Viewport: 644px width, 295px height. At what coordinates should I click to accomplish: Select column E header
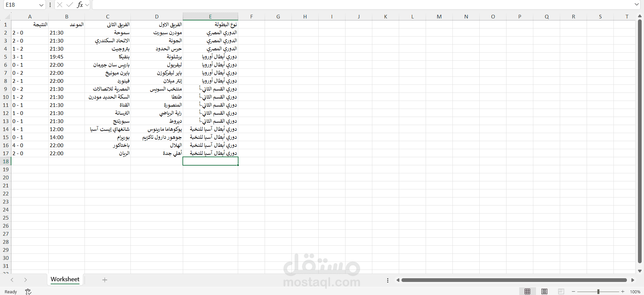point(210,16)
